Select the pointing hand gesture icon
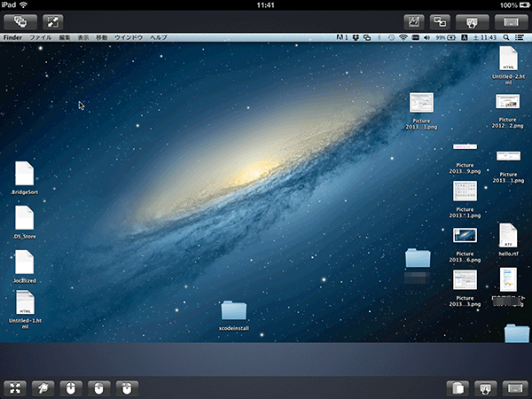 (43, 387)
